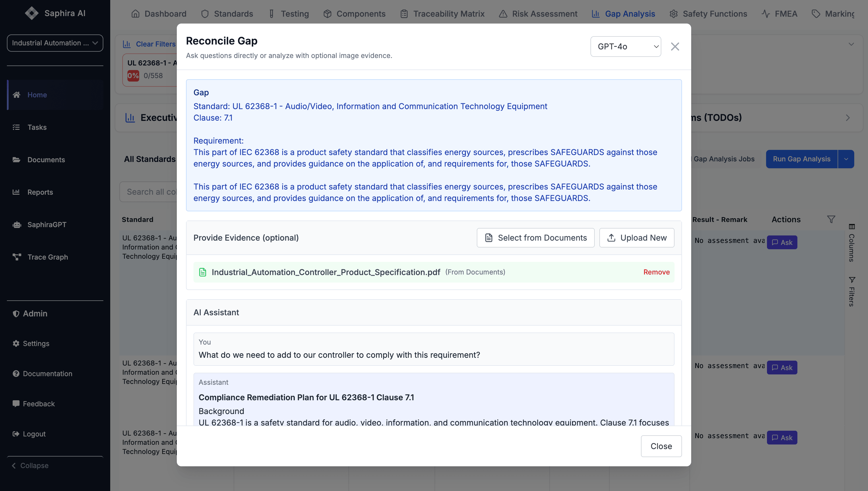868x491 pixels.
Task: Toggle the Columns side panel
Action: [x=852, y=243]
